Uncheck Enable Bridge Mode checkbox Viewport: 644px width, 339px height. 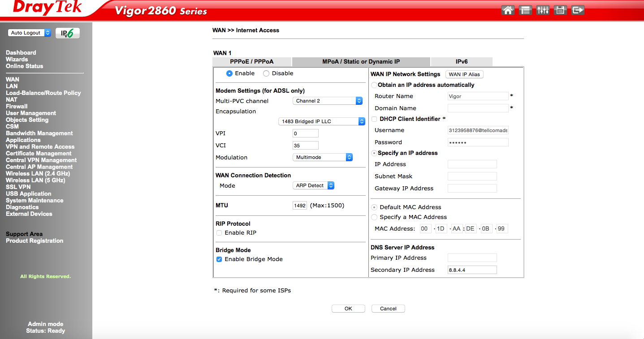point(219,259)
